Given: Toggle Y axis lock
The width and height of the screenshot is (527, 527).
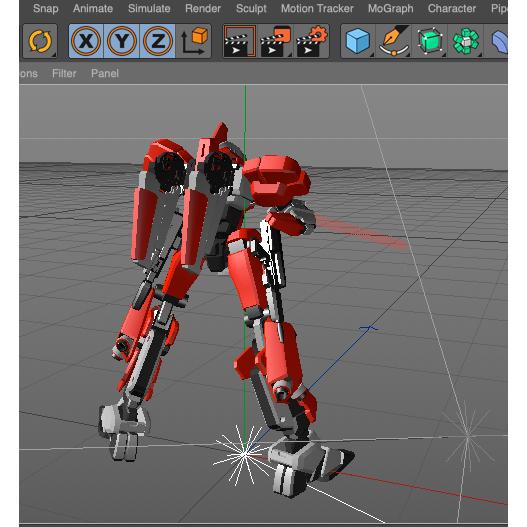Looking at the screenshot, I should point(122,41).
